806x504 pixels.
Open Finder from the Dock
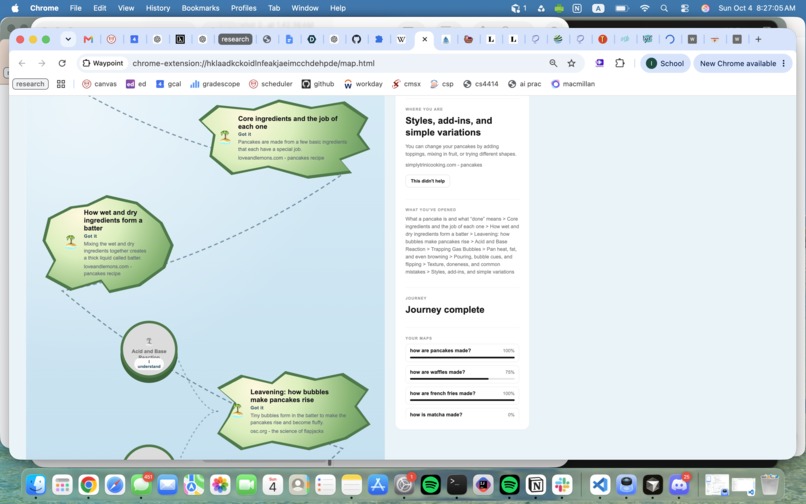(36, 484)
